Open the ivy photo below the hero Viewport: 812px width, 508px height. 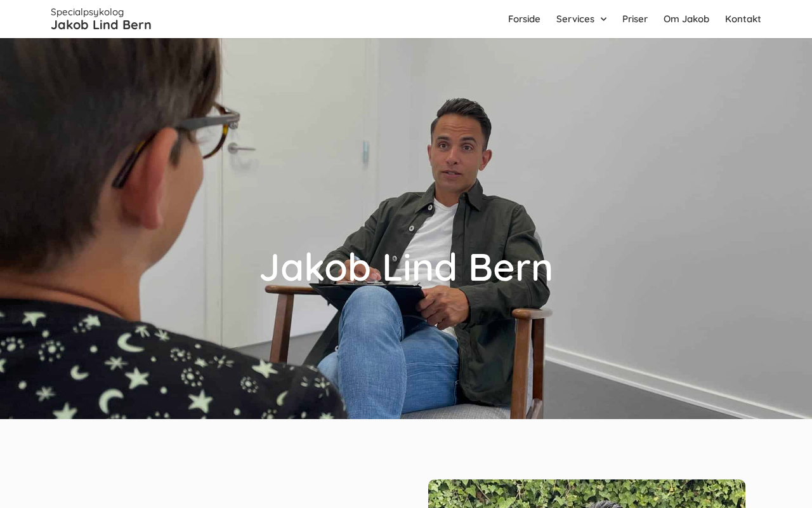(587, 494)
